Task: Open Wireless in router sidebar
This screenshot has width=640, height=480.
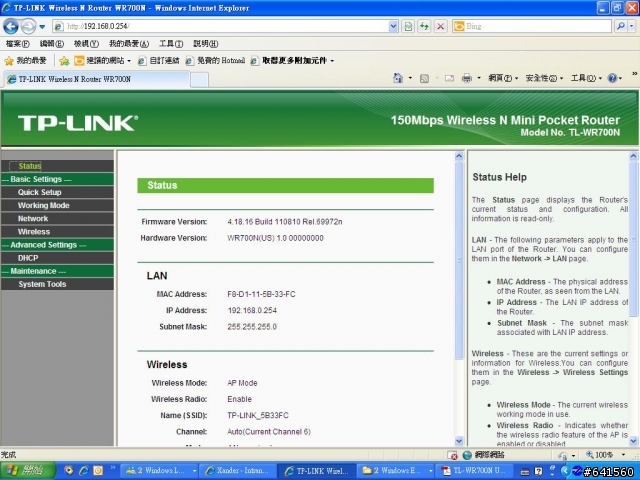Action: (33, 232)
